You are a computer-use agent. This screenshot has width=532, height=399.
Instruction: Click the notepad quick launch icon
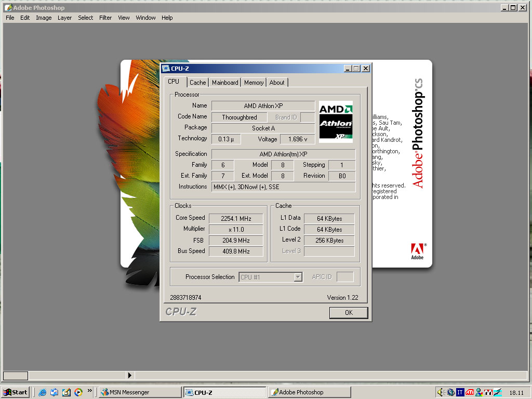[66, 392]
